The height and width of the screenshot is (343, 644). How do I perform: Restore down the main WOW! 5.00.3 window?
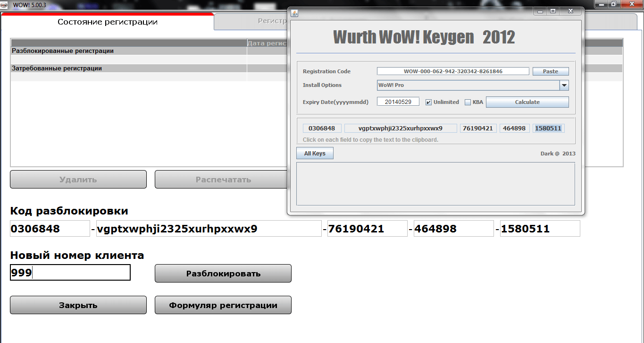[x=613, y=4]
